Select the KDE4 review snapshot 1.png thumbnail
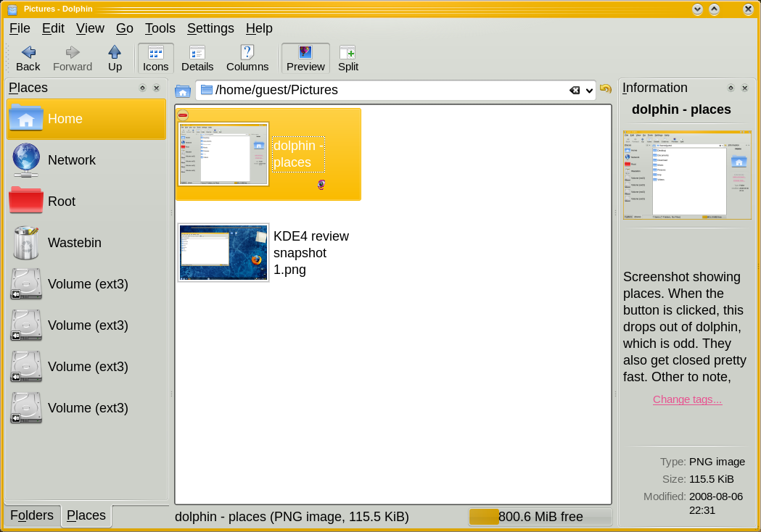This screenshot has height=532, width=761. [x=223, y=253]
